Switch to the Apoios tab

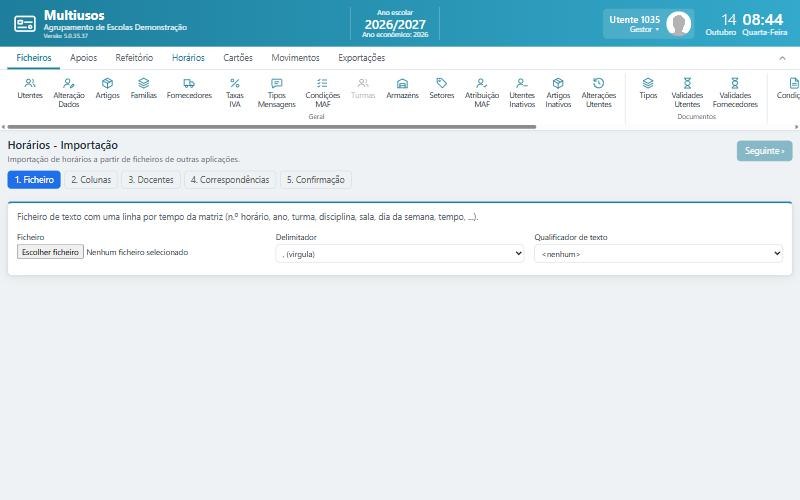coord(83,58)
